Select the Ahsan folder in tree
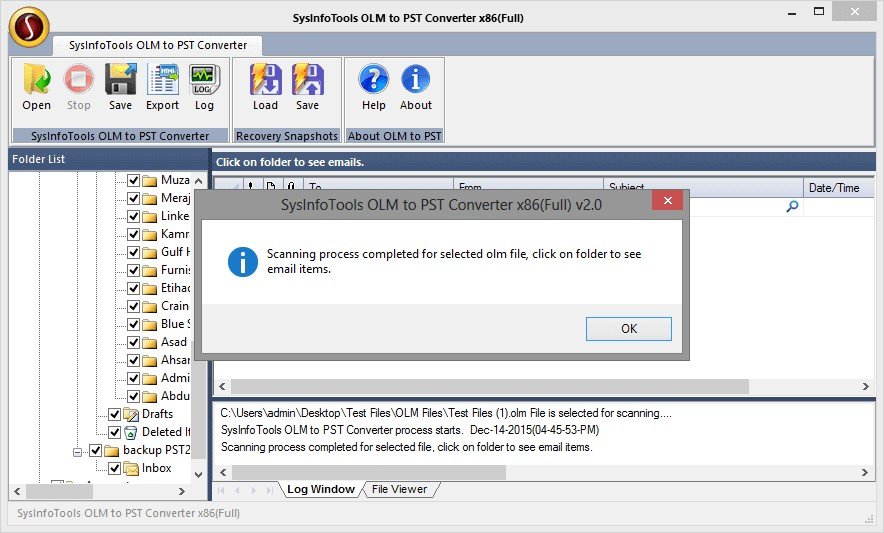884x533 pixels. click(175, 360)
